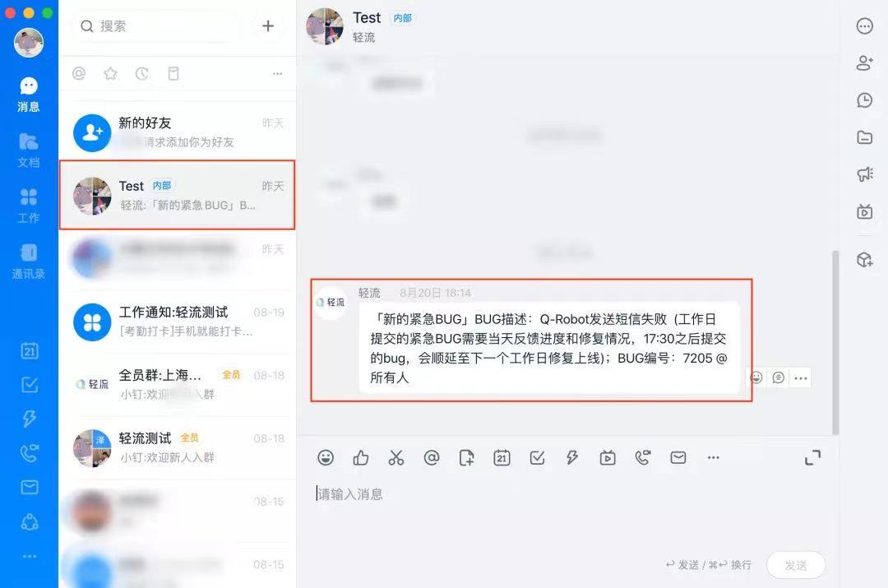Open the thumbs-up quick reply icon
The width and height of the screenshot is (888, 588).
tap(361, 458)
